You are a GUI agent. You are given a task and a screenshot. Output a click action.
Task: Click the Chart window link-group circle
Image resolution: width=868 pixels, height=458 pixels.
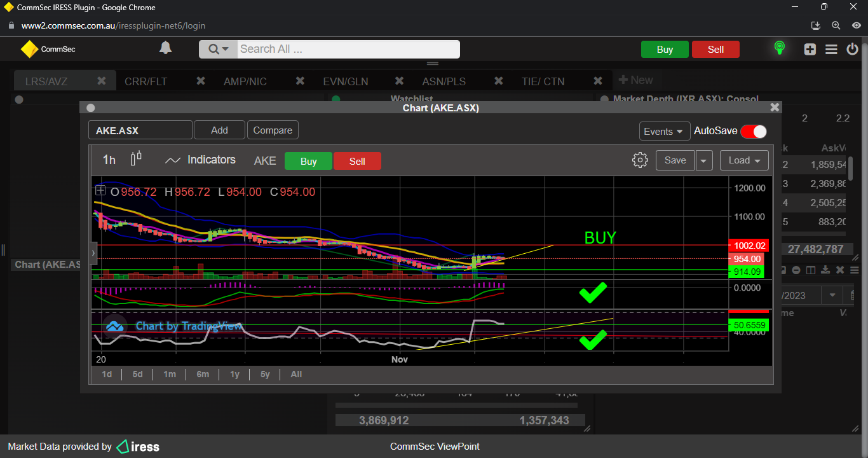coord(90,108)
